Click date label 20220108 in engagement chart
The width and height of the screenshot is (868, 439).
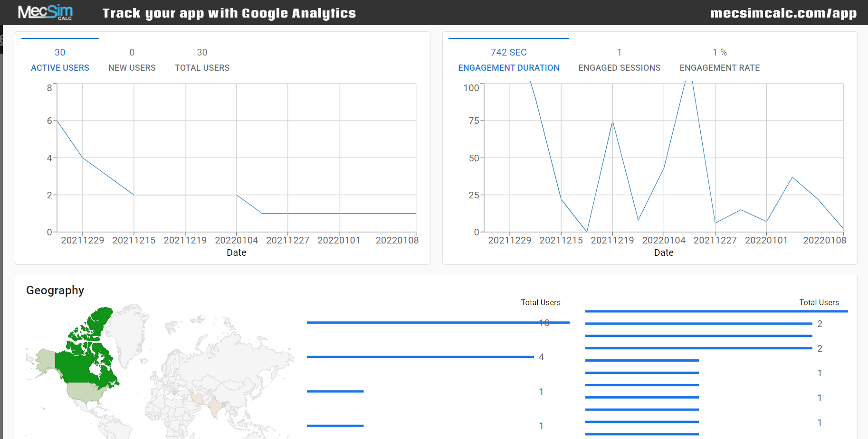[825, 240]
